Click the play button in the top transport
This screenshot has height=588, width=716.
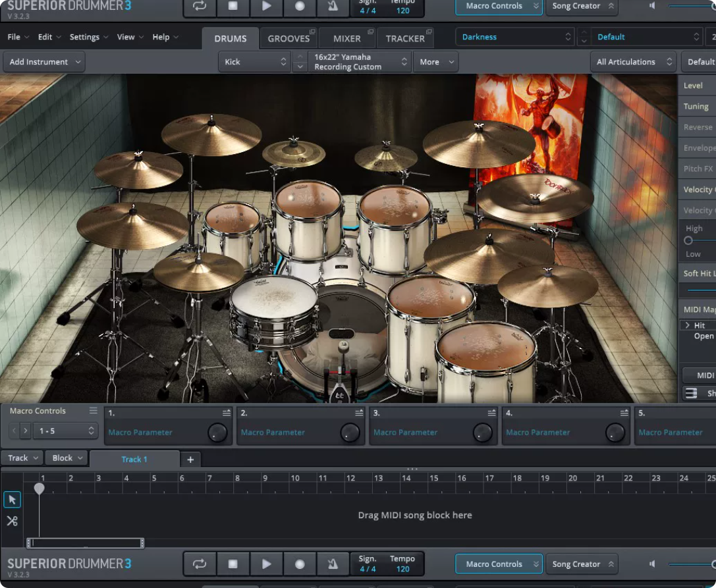tap(266, 7)
